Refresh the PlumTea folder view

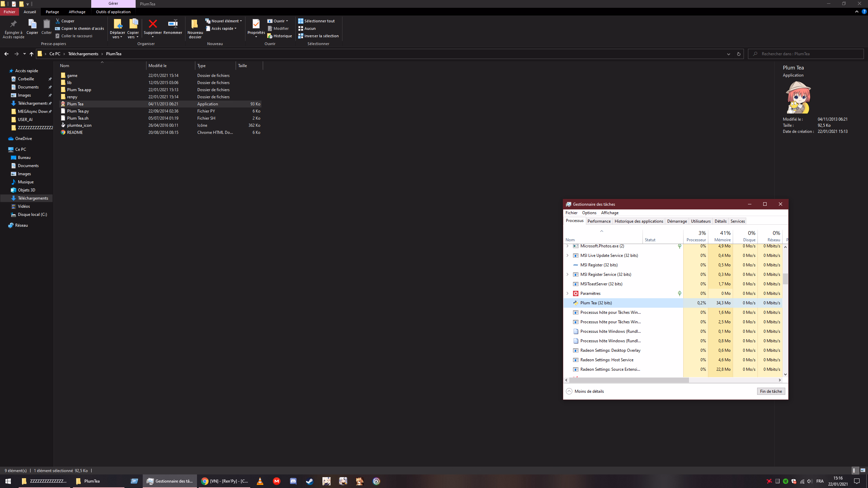click(x=738, y=54)
